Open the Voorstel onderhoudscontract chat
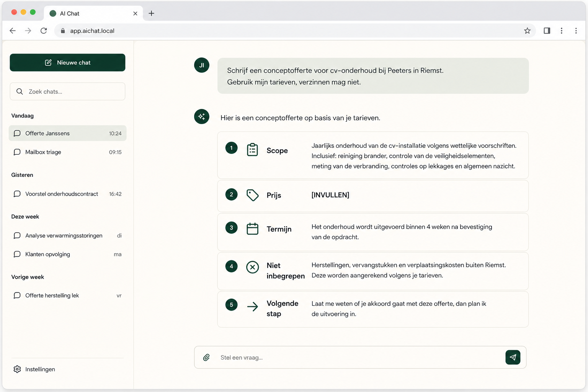This screenshot has height=392, width=588. click(x=67, y=194)
